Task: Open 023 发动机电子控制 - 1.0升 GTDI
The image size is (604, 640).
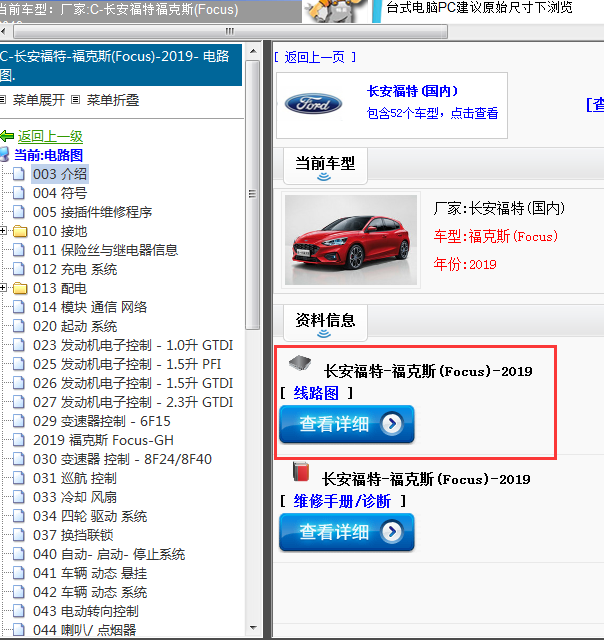Action: [x=133, y=345]
